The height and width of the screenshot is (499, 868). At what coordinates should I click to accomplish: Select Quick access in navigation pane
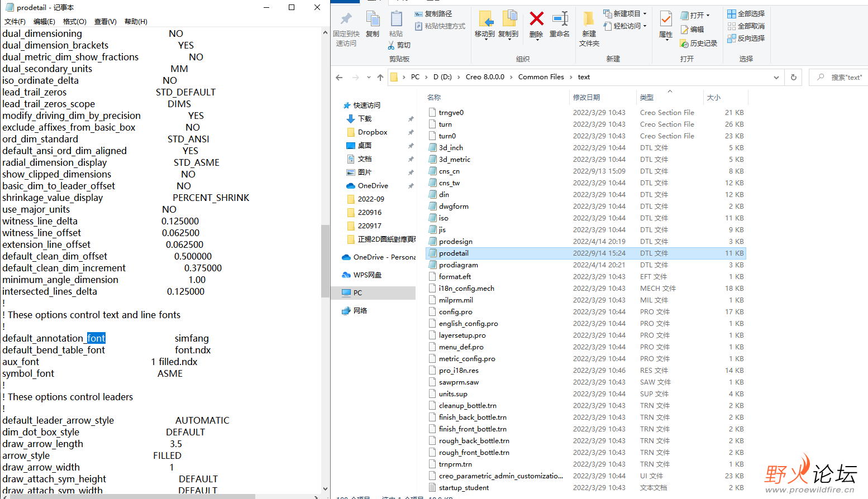pos(361,105)
